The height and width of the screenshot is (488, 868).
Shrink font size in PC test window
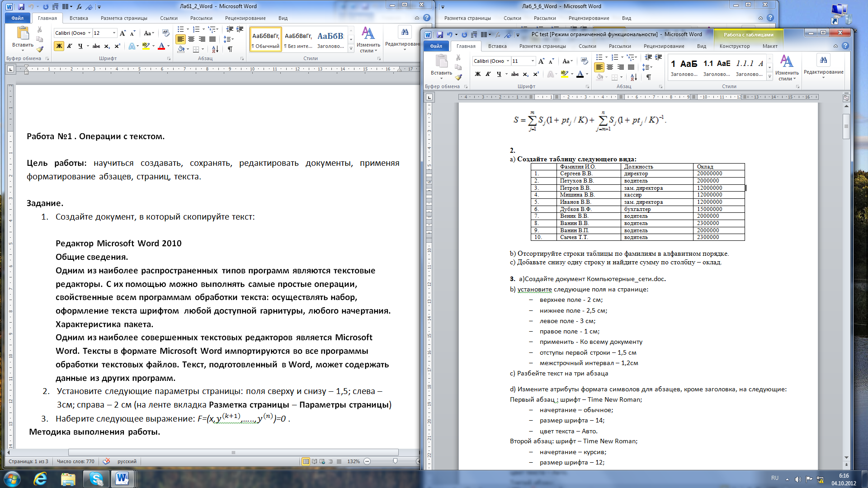click(551, 61)
